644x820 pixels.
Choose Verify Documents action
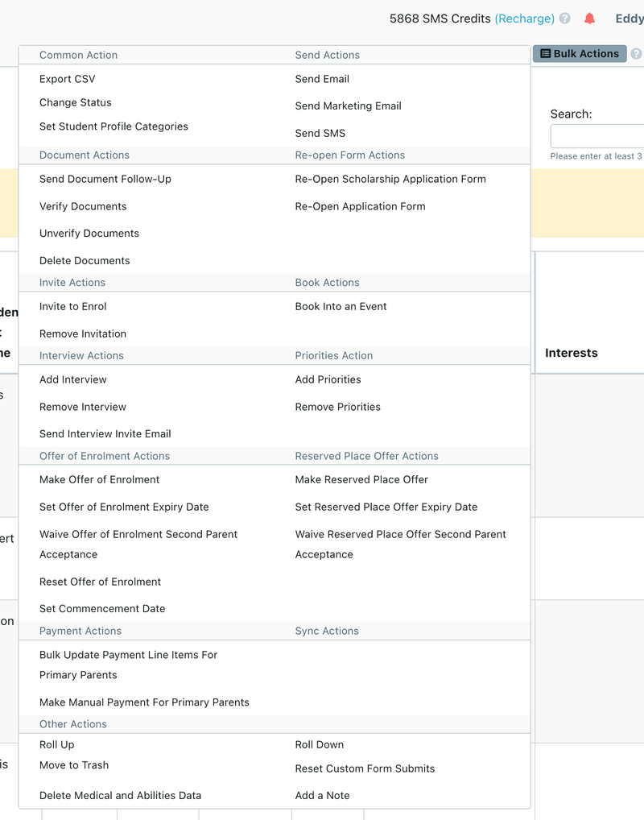click(82, 206)
